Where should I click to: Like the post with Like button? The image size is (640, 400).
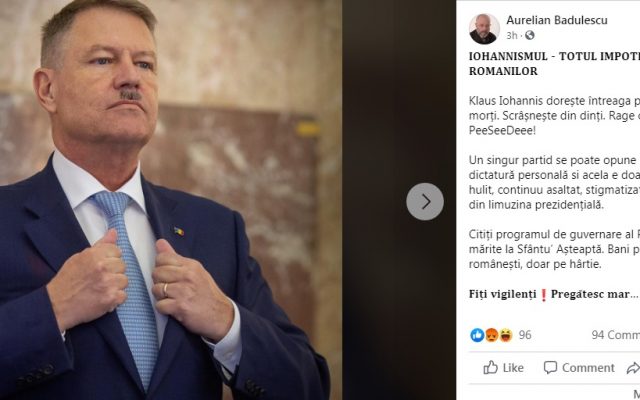coord(503,368)
